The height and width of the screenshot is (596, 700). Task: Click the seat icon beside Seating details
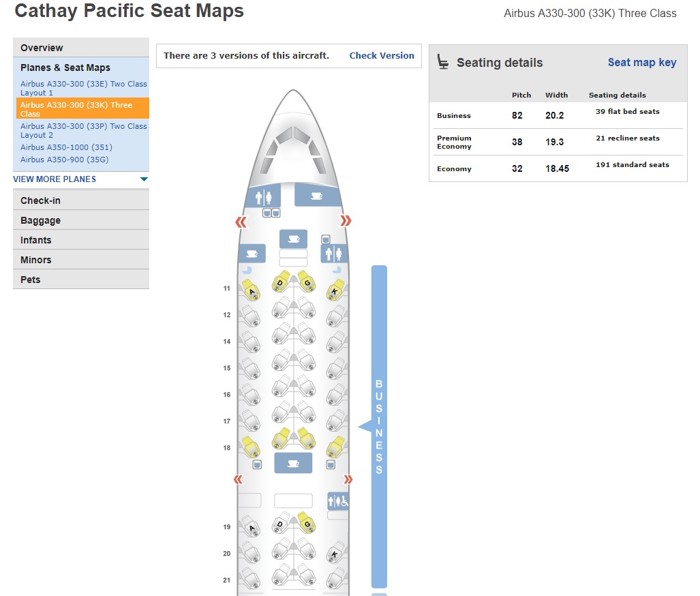[443, 62]
